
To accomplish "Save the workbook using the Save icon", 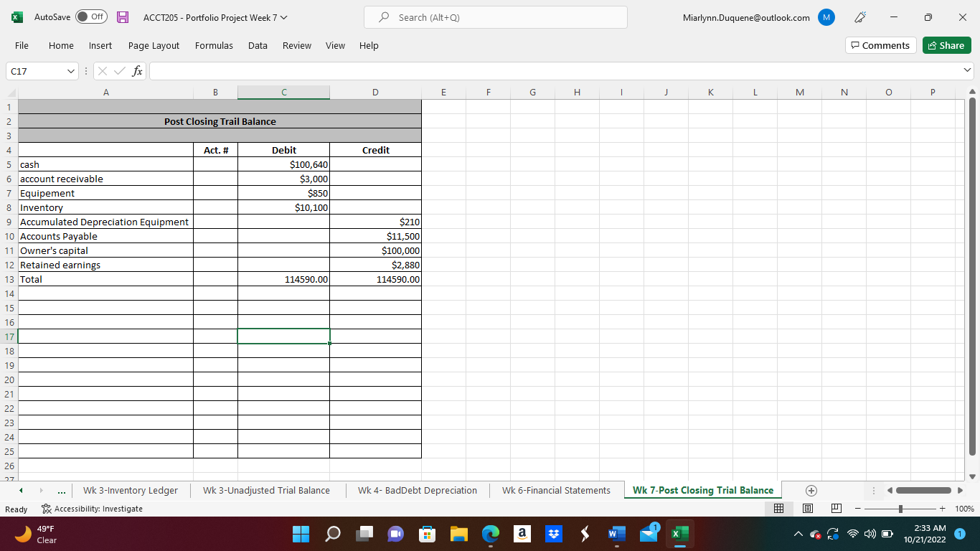I will [122, 17].
